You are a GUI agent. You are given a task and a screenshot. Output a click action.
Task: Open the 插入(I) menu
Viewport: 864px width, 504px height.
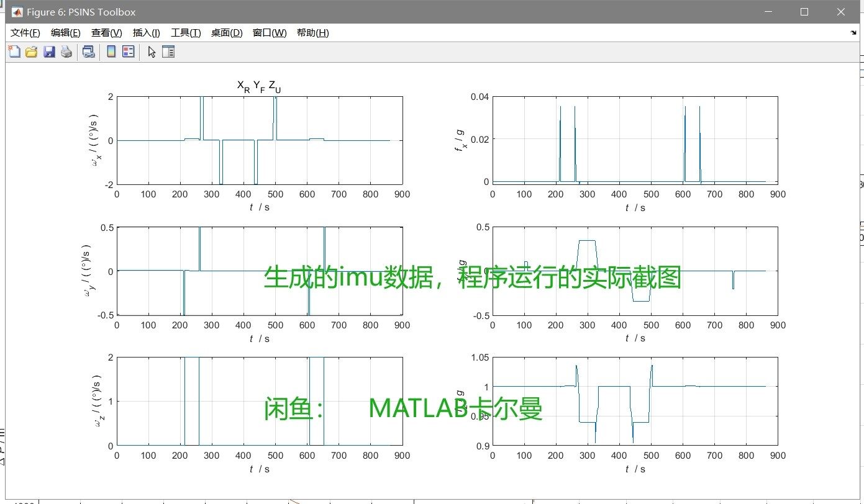click(x=147, y=33)
